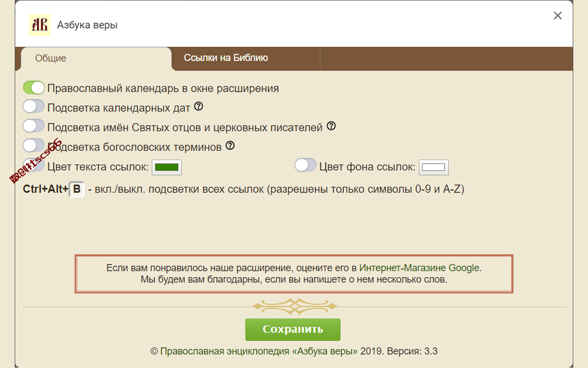Click label Цвет фона ссылок
The width and height of the screenshot is (588, 368).
click(367, 167)
